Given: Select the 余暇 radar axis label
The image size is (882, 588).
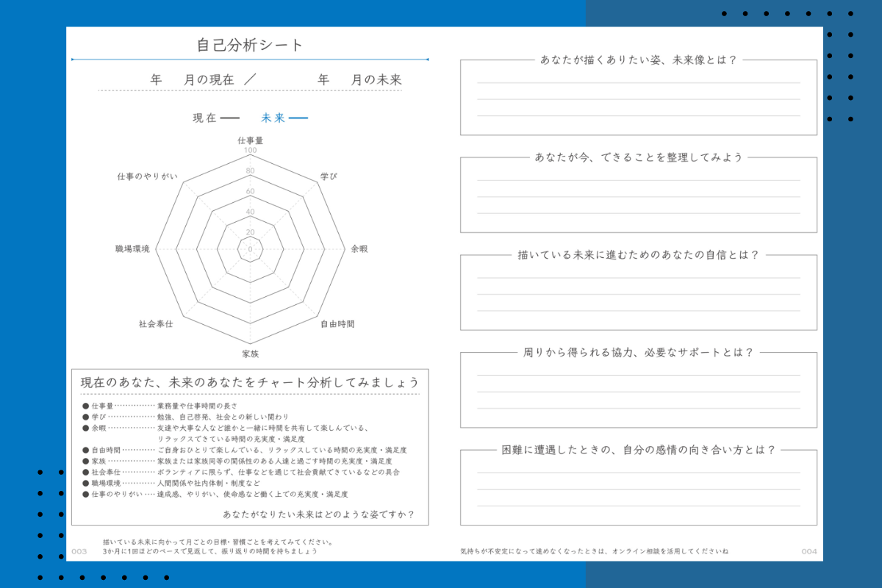Looking at the screenshot, I should [x=359, y=249].
